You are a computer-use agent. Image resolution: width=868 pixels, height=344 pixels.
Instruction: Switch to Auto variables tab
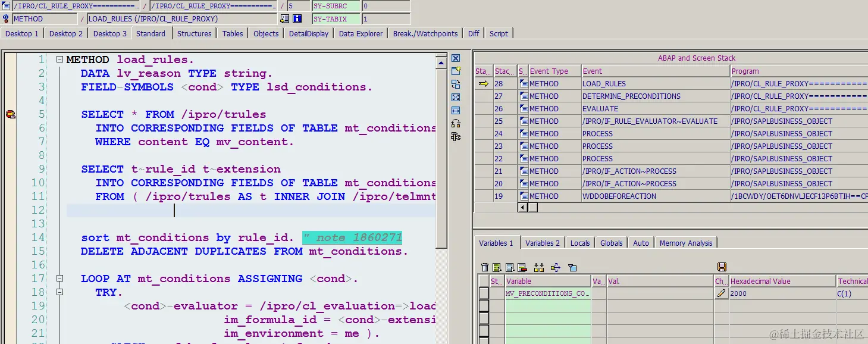click(641, 243)
